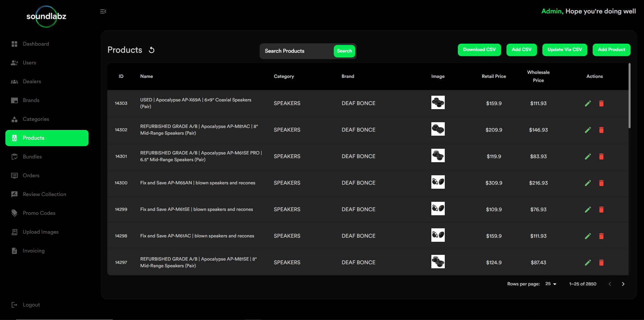Open the Promo Codes page
Screen dimensions: 644x320
click(47, 213)
